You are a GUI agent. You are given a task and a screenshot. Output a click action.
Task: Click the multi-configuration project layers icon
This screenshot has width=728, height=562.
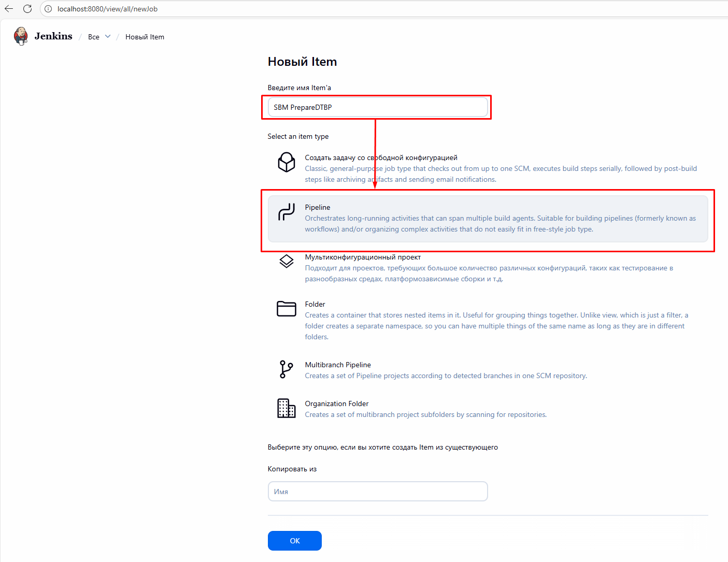click(286, 261)
